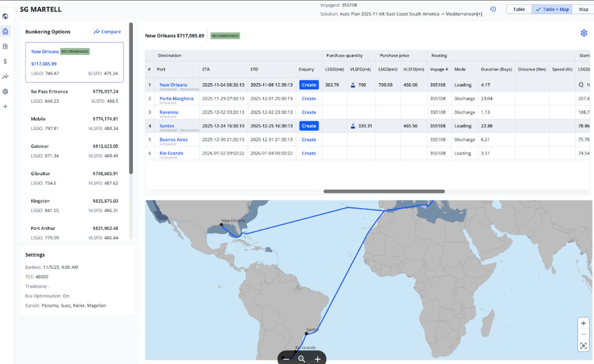Click the Bunkering Options vertical scrollbar
Image resolution: width=594 pixels, height=364 pixels.
point(131,99)
